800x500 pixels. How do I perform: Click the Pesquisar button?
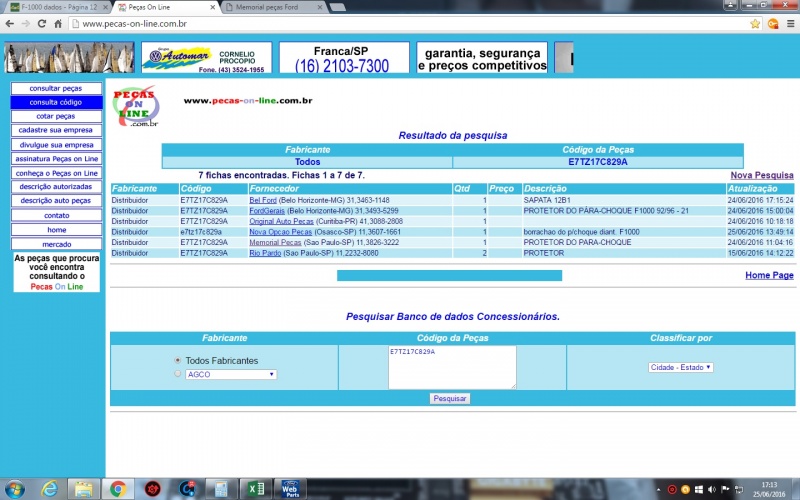point(449,398)
